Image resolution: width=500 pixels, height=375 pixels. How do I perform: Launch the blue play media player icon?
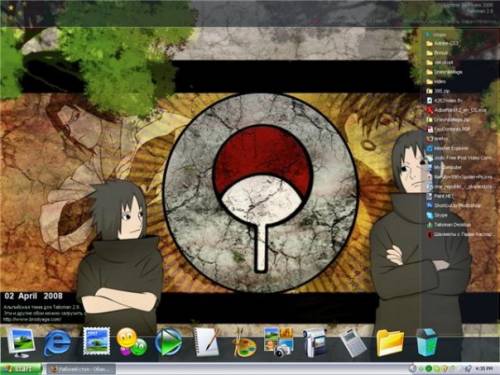pyautogui.click(x=168, y=342)
